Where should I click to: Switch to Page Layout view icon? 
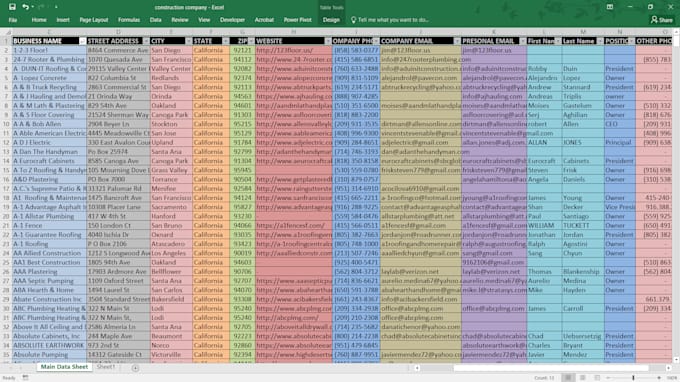[582, 378]
